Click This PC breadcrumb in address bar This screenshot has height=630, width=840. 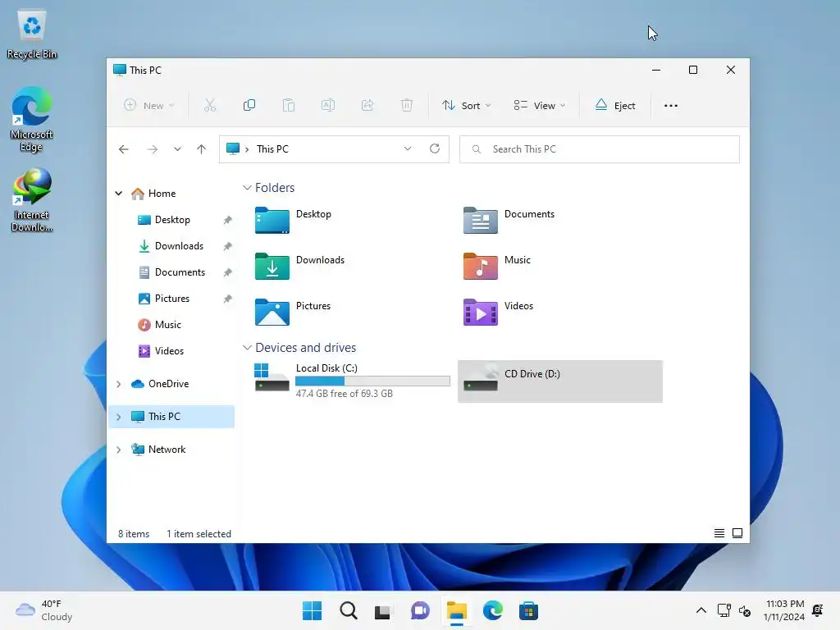(272, 149)
